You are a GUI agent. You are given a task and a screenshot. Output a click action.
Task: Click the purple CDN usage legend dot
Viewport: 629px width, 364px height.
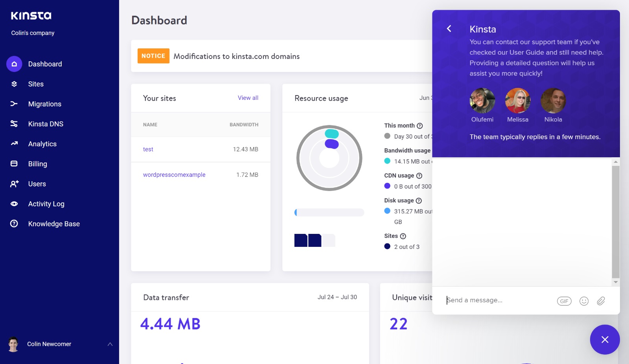pos(387,186)
